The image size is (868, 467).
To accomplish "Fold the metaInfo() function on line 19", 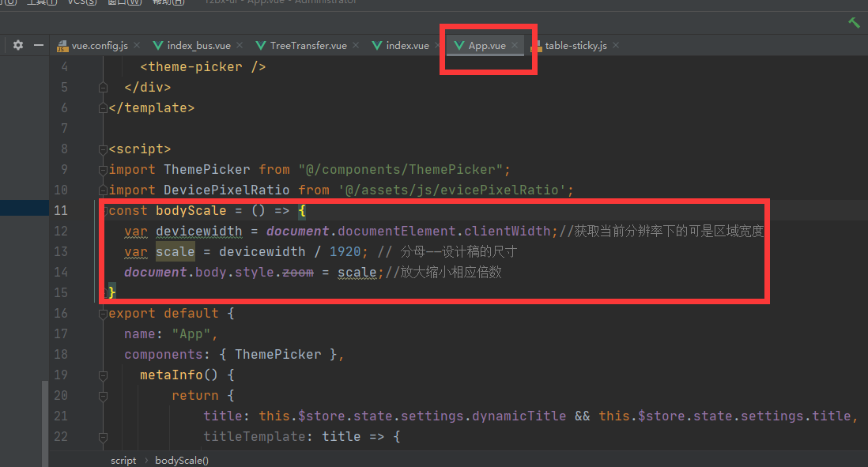I will pos(103,375).
